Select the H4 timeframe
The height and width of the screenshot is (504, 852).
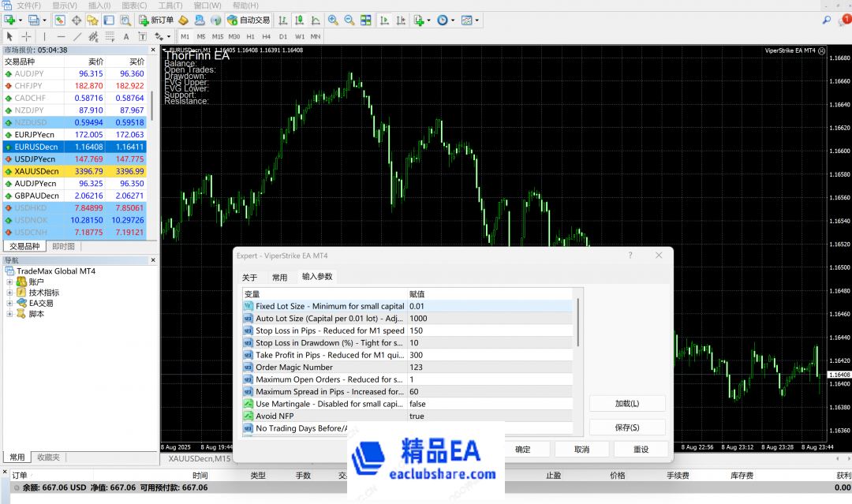click(x=267, y=36)
